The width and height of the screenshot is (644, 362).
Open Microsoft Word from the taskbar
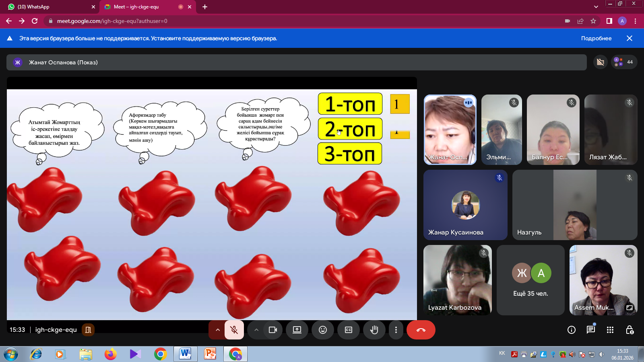pos(185,354)
